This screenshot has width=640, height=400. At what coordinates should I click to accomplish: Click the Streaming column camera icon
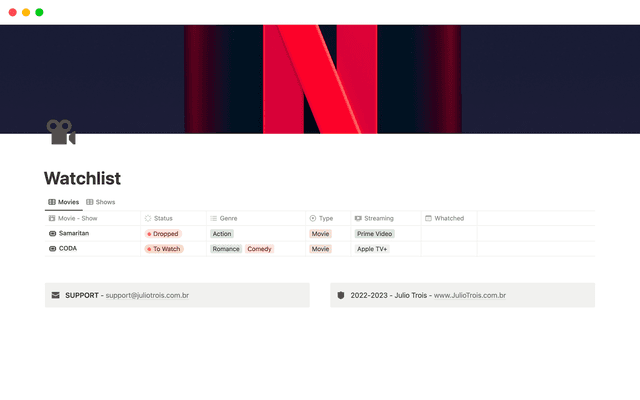(358, 218)
